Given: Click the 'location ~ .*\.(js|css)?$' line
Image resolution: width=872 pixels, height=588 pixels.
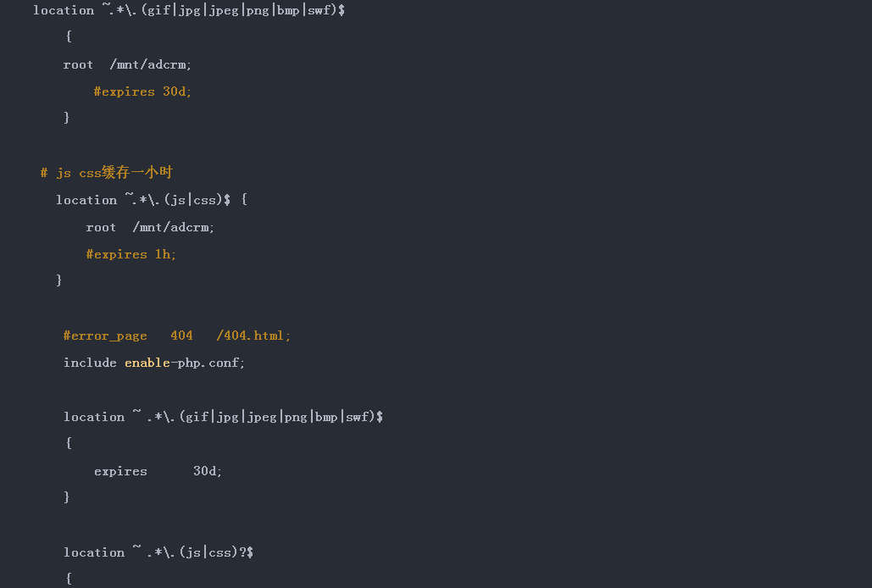Looking at the screenshot, I should [158, 552].
